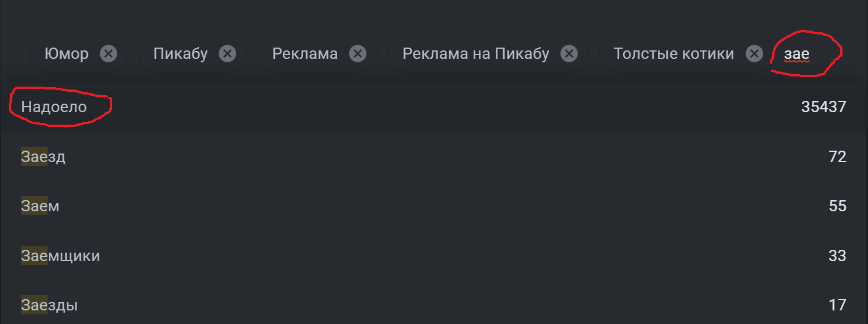Remove the Юмор tag with its X icon
Screen dimensions: 868x324
click(x=108, y=54)
